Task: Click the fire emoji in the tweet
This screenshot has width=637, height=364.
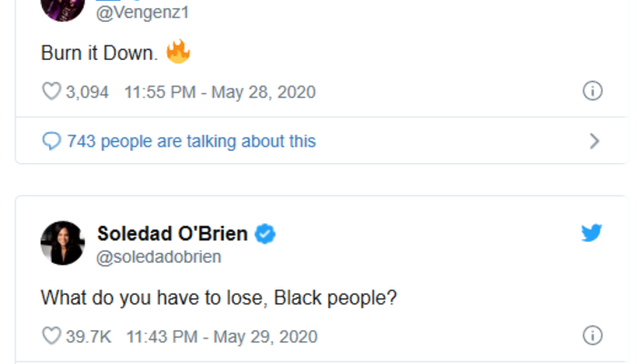Action: tap(178, 52)
